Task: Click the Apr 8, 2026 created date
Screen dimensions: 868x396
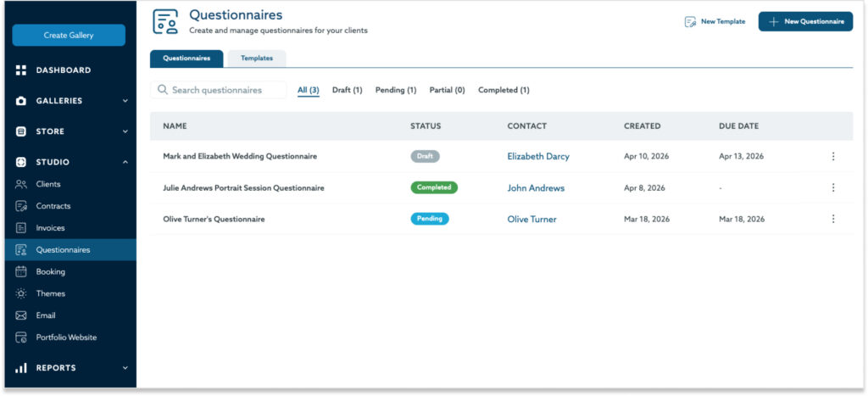Action: (x=644, y=187)
